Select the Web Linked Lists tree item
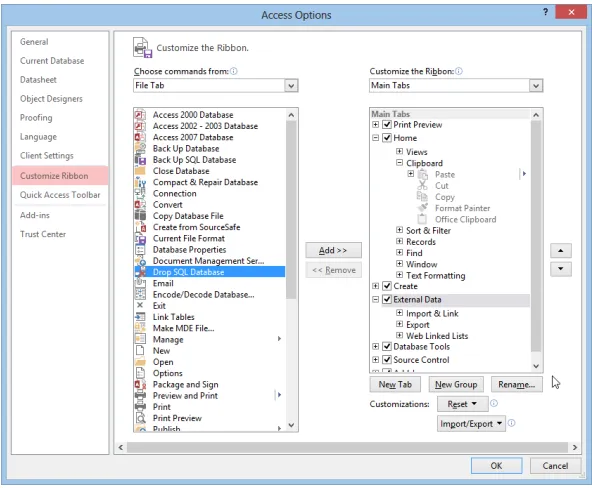Screen dimensions: 592x488 point(437,336)
